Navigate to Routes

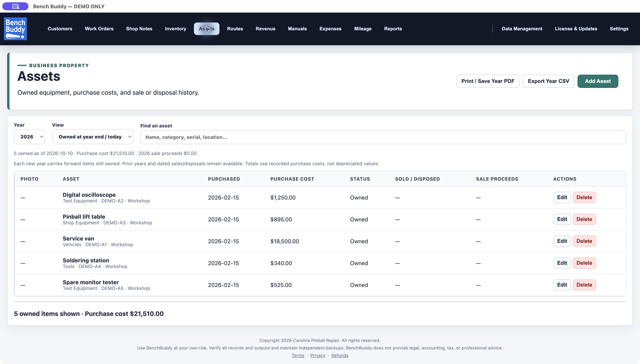point(235,29)
